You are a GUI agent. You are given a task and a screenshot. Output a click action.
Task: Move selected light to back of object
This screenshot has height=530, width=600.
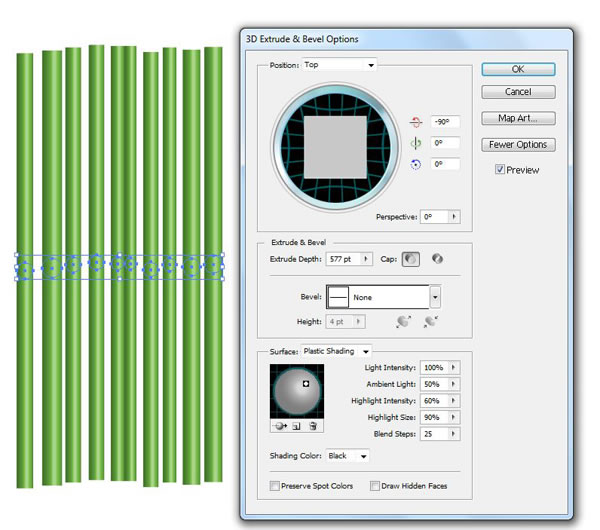[x=277, y=426]
